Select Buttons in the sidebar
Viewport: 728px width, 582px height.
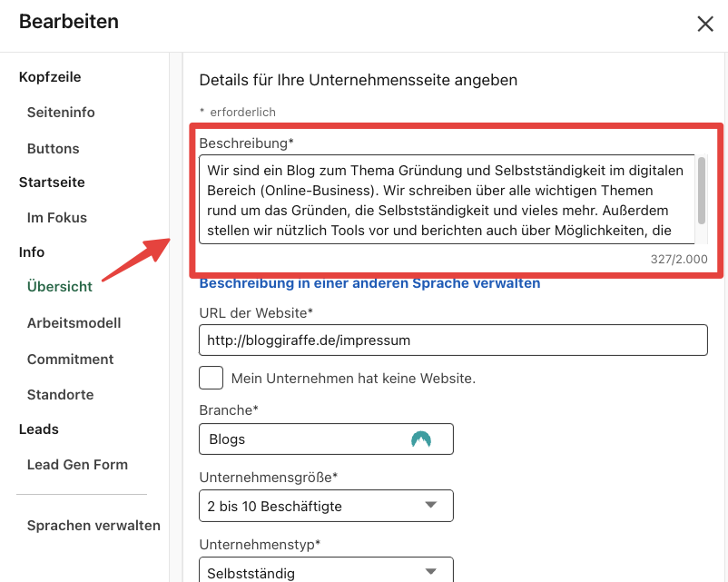(x=54, y=148)
